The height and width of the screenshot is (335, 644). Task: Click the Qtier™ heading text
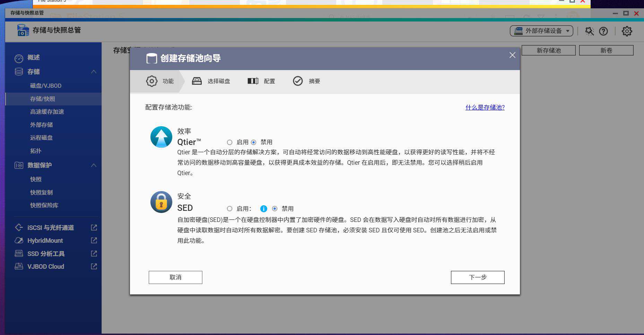coord(189,142)
